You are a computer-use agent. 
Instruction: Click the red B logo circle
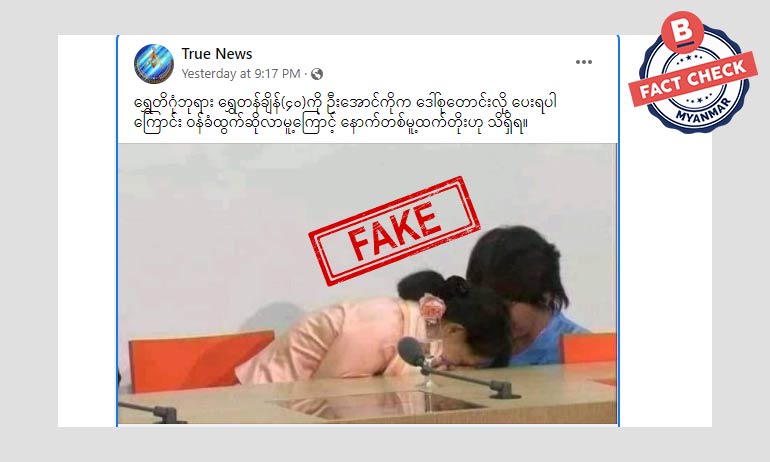682,32
